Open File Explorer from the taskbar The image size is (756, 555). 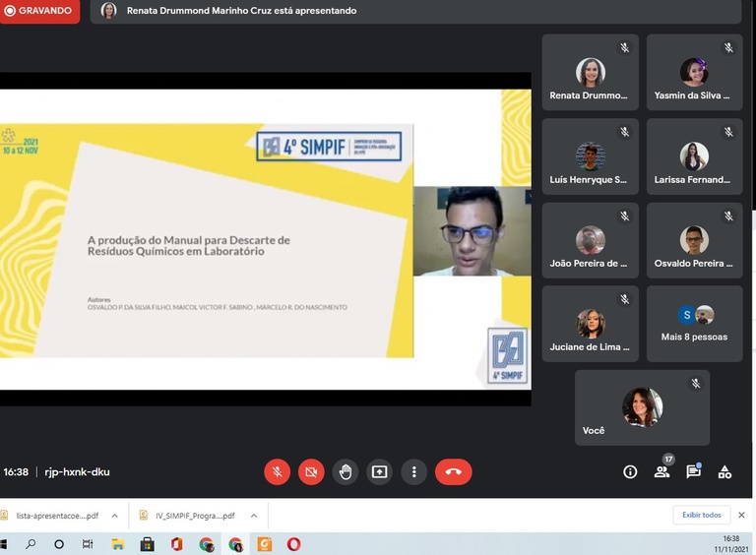(x=117, y=544)
